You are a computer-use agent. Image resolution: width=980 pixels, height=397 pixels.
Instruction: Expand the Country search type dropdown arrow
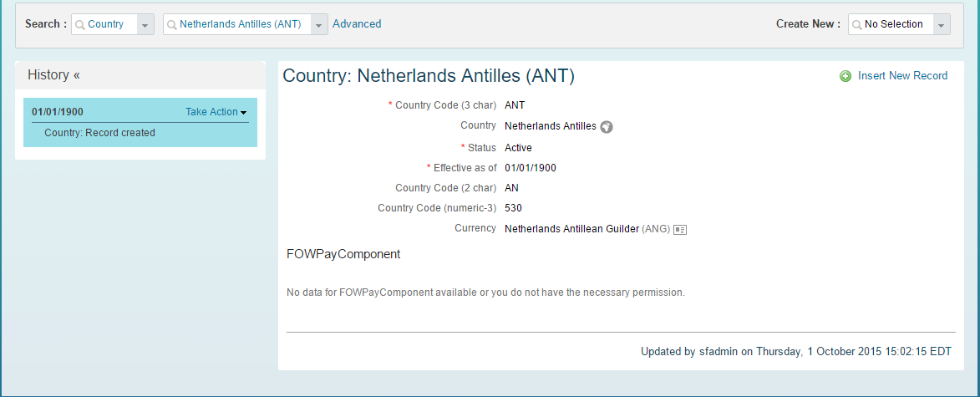click(145, 24)
